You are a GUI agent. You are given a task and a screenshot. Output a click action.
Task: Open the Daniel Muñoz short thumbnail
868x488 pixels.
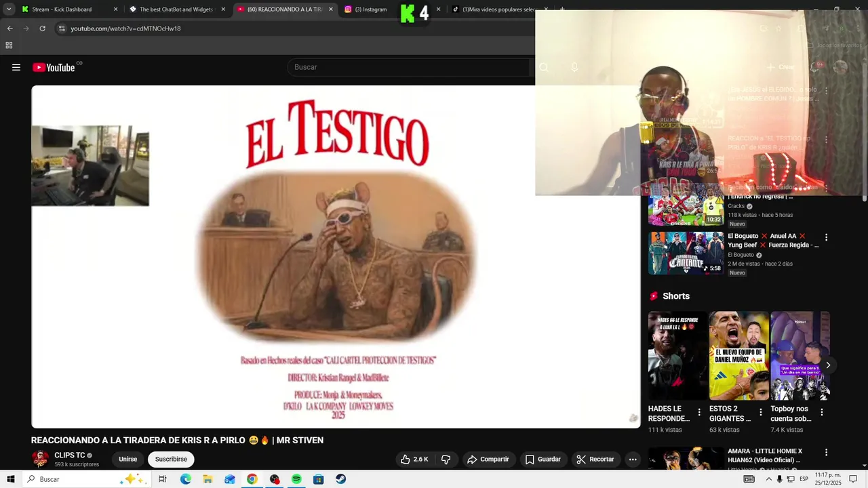[x=739, y=356]
